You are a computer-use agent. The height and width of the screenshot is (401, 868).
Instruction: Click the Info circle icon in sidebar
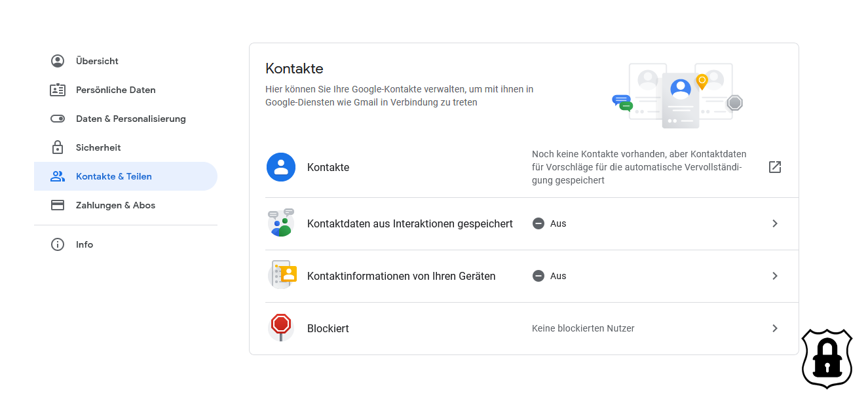[x=58, y=244]
